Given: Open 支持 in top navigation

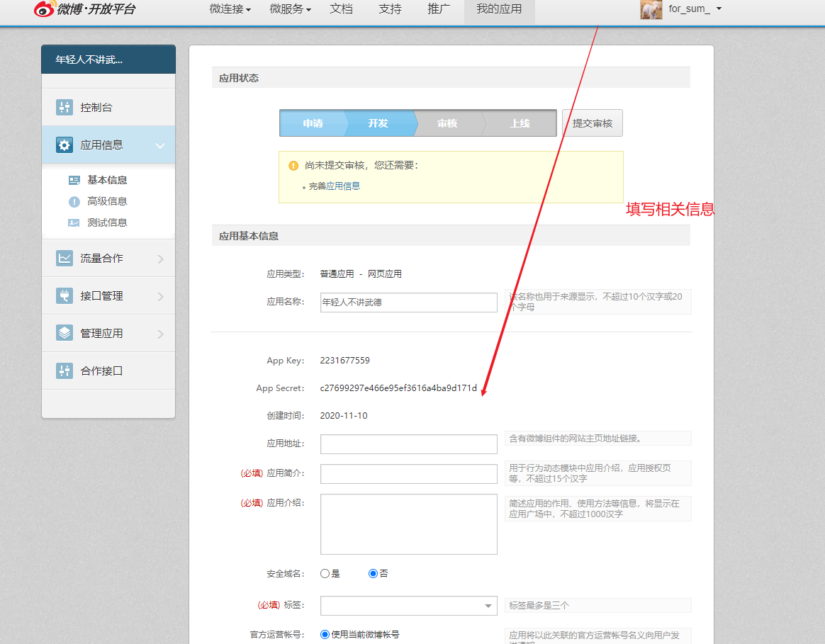Looking at the screenshot, I should pyautogui.click(x=390, y=9).
